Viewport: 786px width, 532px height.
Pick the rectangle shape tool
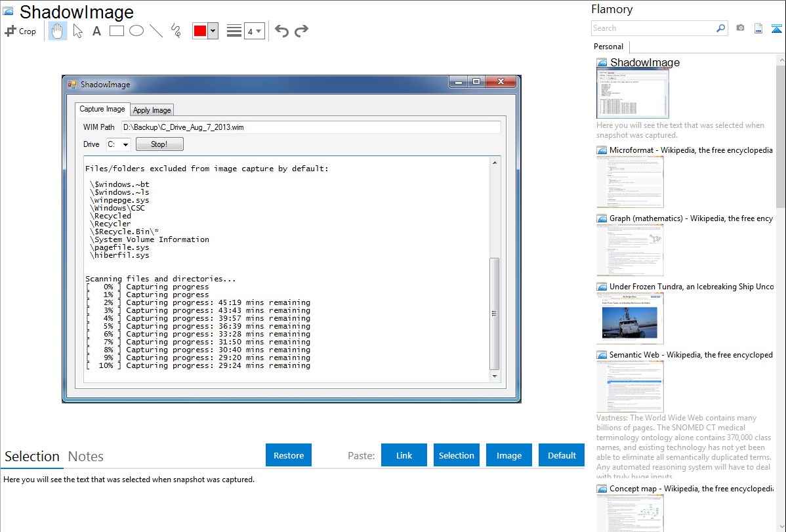pos(117,31)
